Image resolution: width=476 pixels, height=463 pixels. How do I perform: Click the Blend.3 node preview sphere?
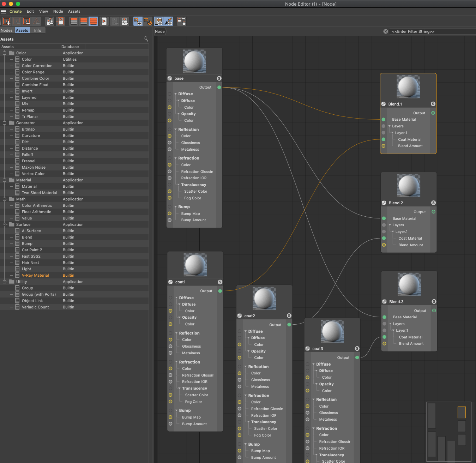pyautogui.click(x=409, y=284)
